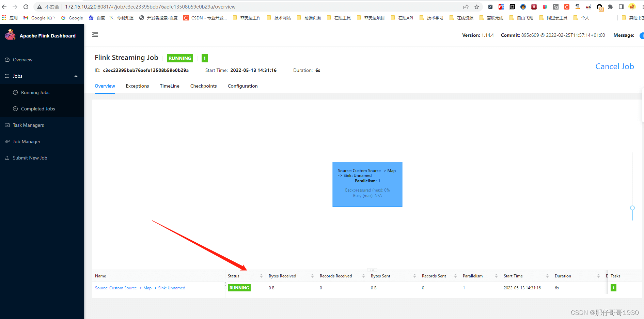
Task: Click the resize handle dots above table
Action: point(372,270)
